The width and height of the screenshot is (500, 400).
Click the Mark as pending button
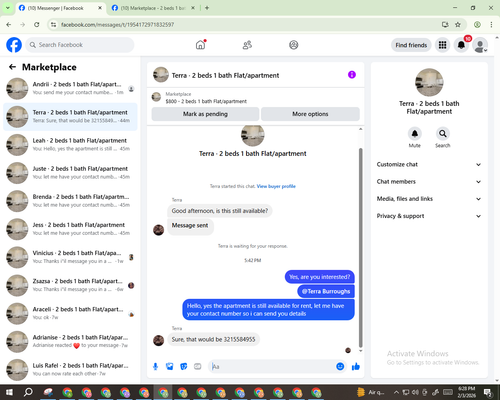pos(205,114)
